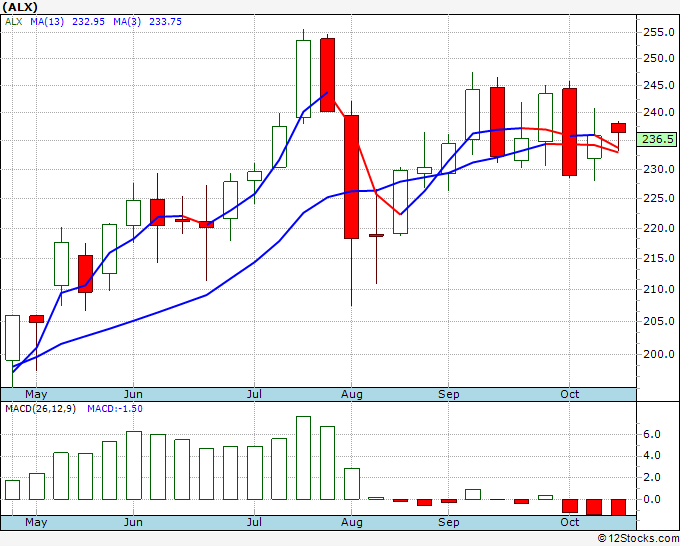
Task: Click the MA(13) legend label
Action: (x=47, y=22)
